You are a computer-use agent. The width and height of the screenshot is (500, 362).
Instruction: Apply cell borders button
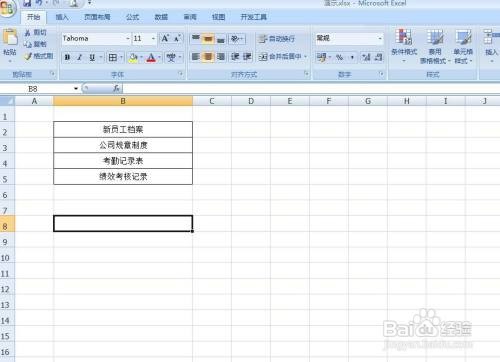113,57
